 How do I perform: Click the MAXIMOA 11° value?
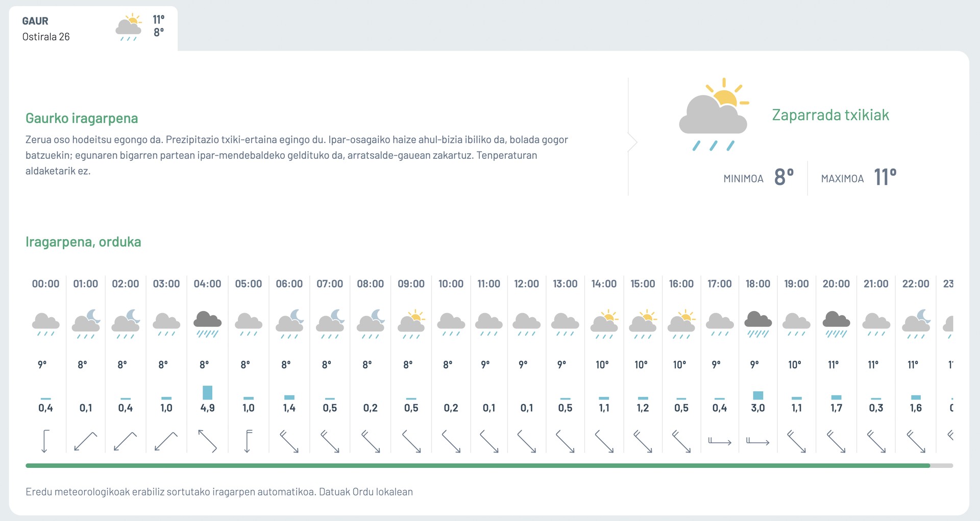point(885,177)
